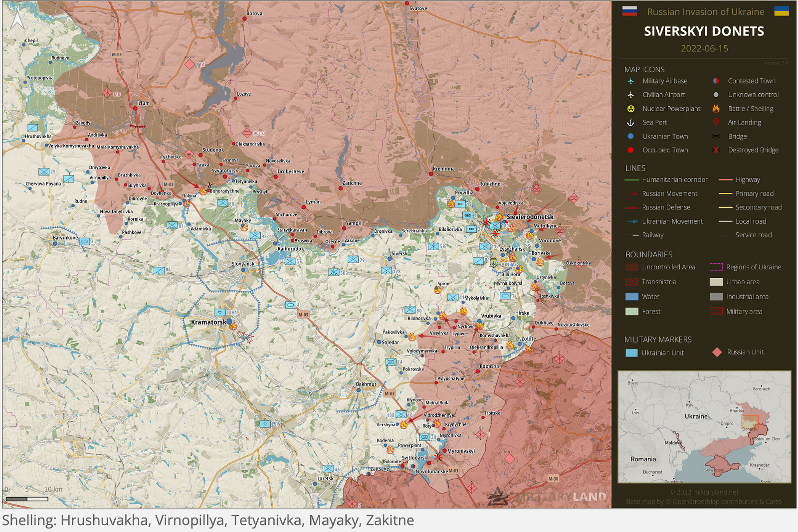Click the Destroyed Bridge legend icon
The height and width of the screenshot is (532, 798).
(716, 150)
